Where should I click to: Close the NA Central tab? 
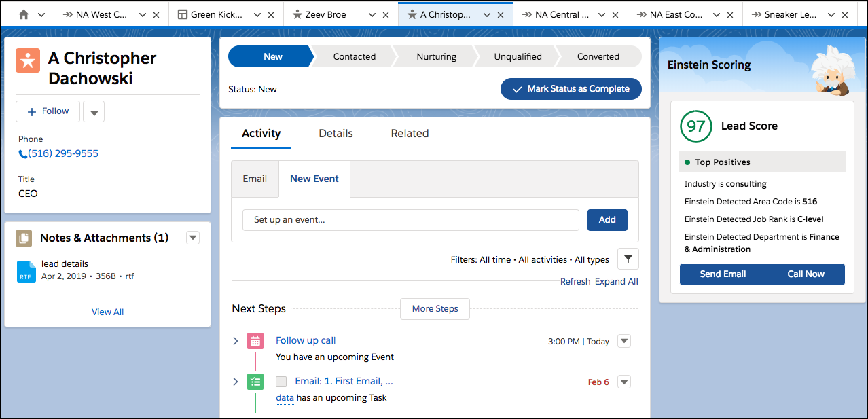616,15
